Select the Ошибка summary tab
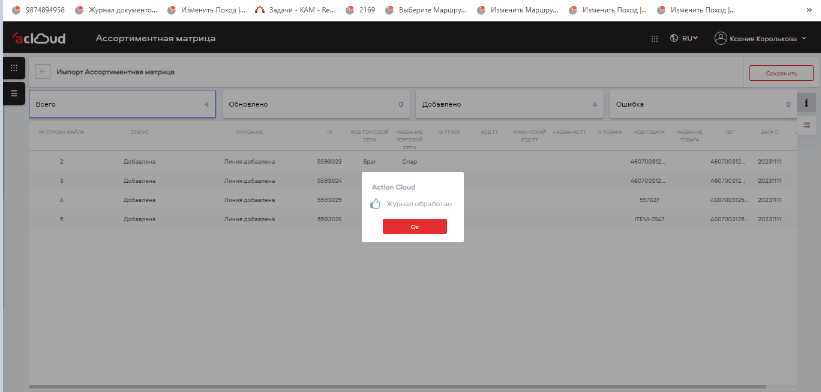Screen dimensions: 821x392 pyautogui.click(x=703, y=104)
